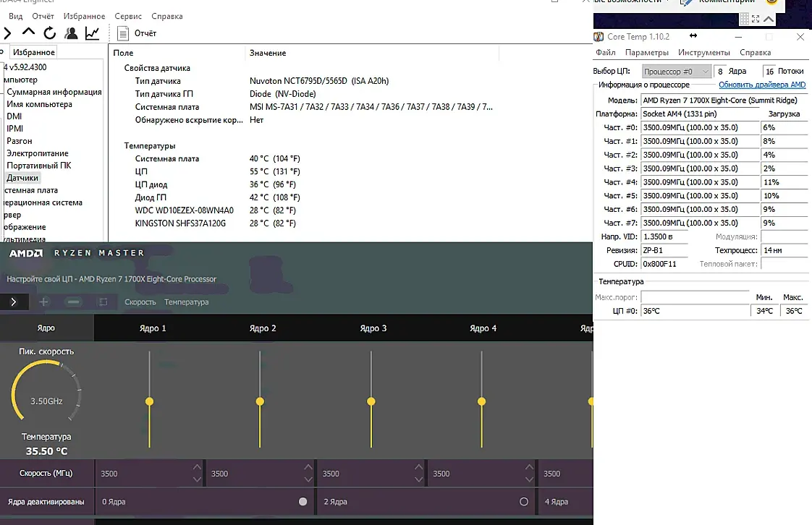Screen dimensions: 812x525
Task: Open the Вид menu in AIDA64
Action: pos(15,16)
